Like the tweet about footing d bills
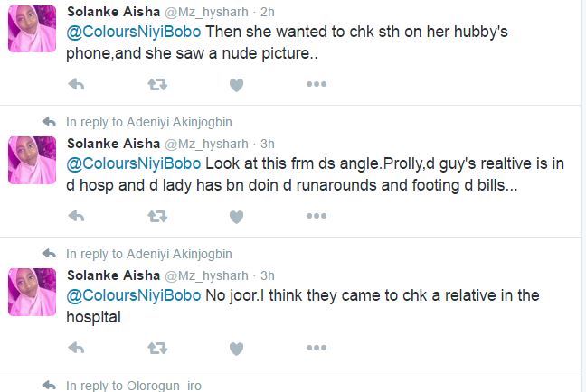 236,217
